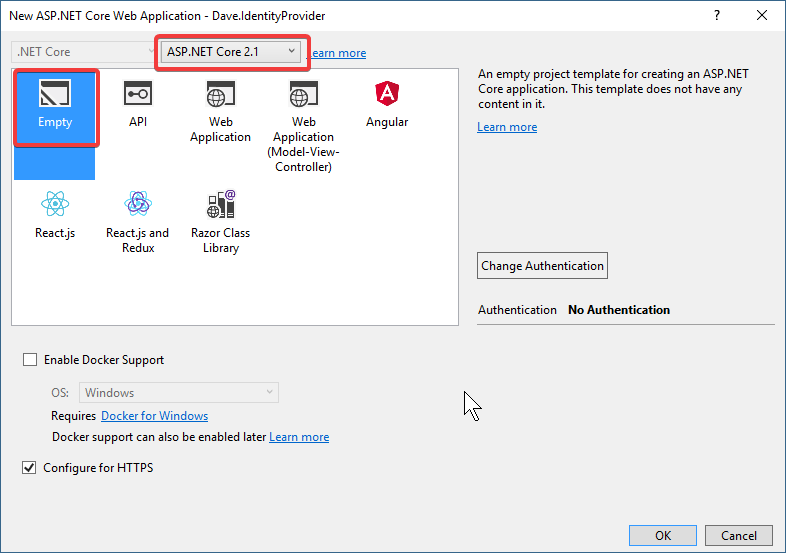786x553 pixels.
Task: Pick the Razor Class Library template
Action: point(221,222)
